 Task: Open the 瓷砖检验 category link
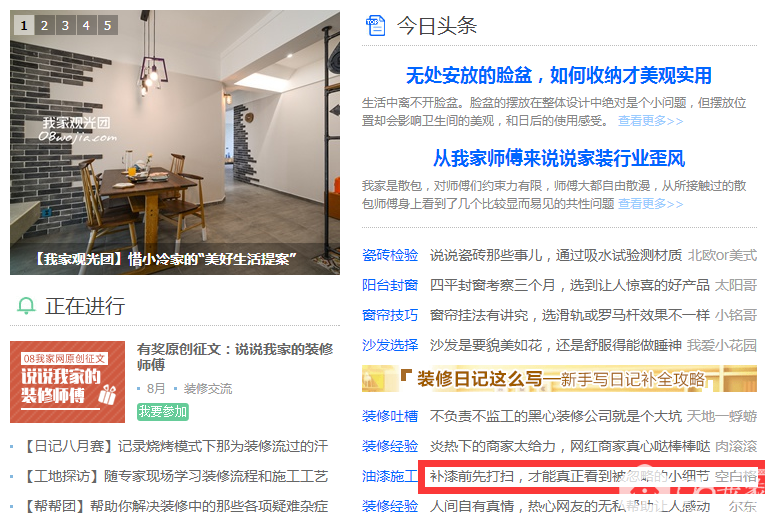390,255
